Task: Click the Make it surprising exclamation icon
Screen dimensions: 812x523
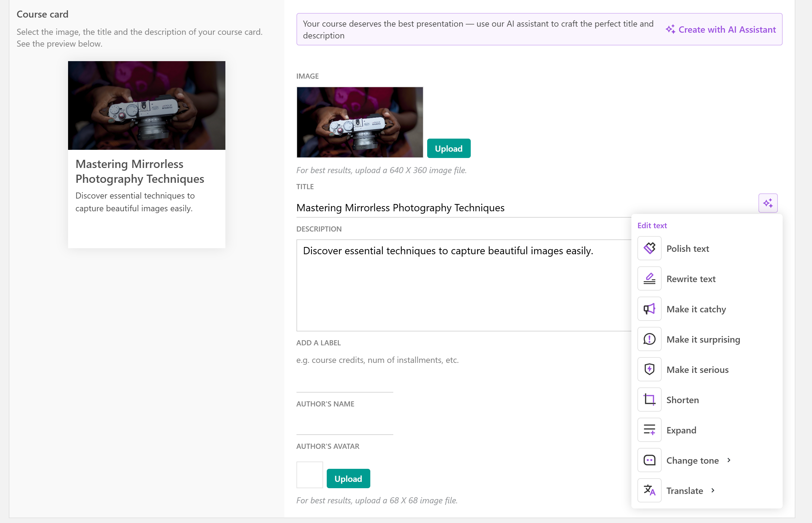Action: [649, 339]
